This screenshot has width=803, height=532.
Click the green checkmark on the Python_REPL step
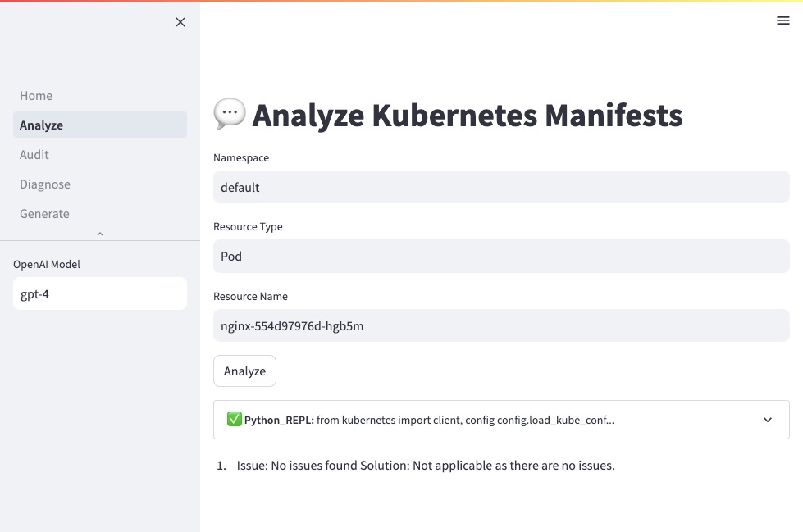tap(235, 420)
